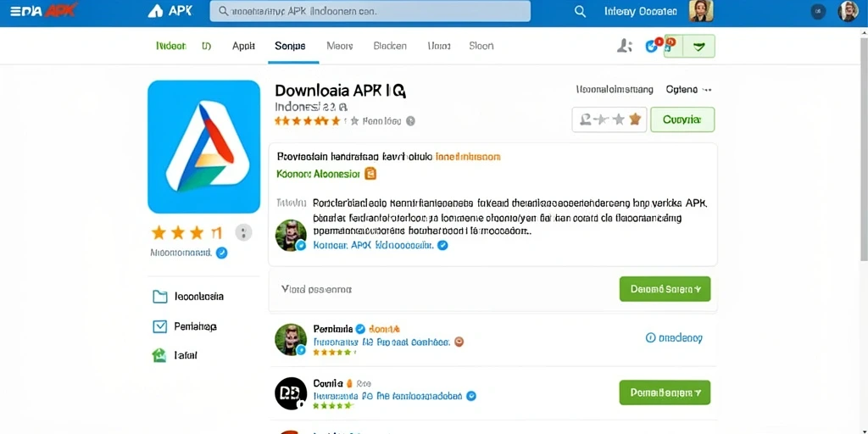This screenshot has width=868, height=434.
Task: Click the folder icon in left sidebar
Action: coord(160,297)
